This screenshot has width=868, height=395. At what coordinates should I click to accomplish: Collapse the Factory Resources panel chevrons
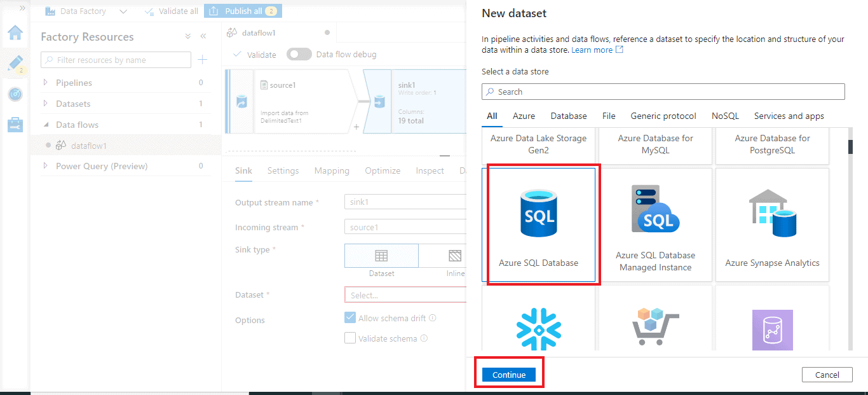pos(203,37)
